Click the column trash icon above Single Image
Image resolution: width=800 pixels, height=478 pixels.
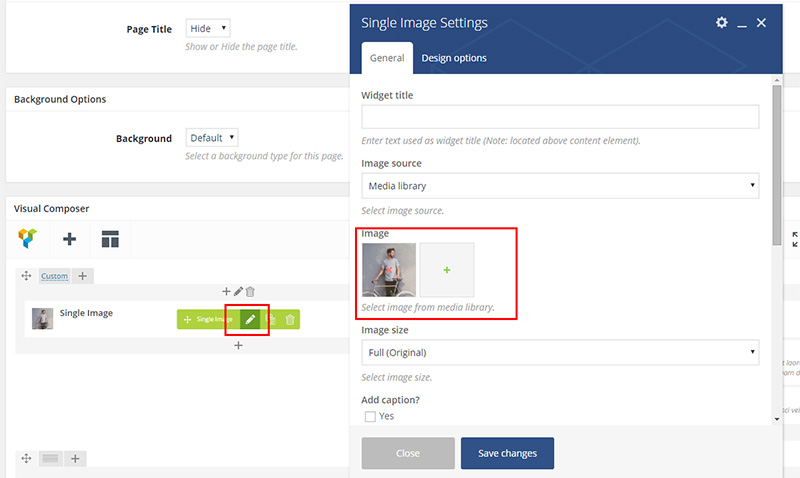pos(250,291)
